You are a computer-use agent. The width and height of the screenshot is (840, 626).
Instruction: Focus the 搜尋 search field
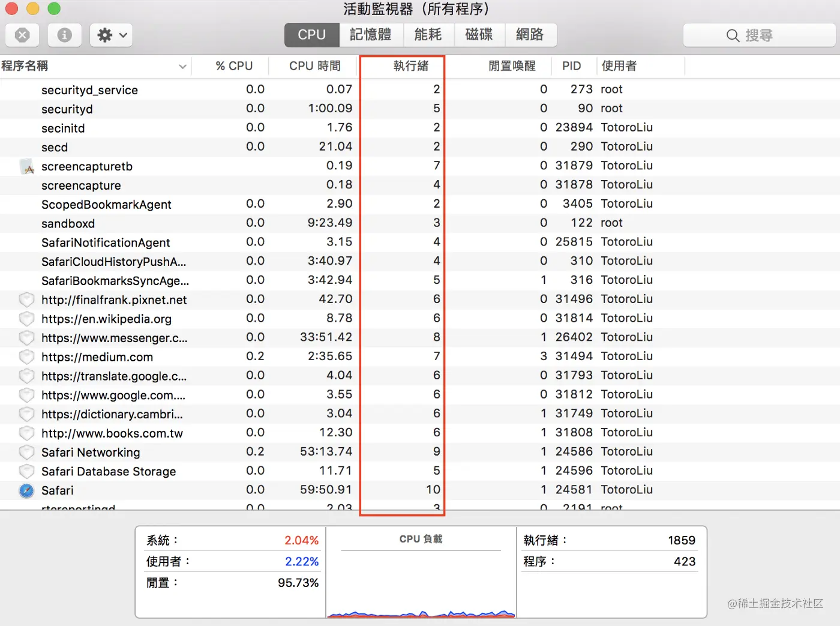[x=759, y=35]
